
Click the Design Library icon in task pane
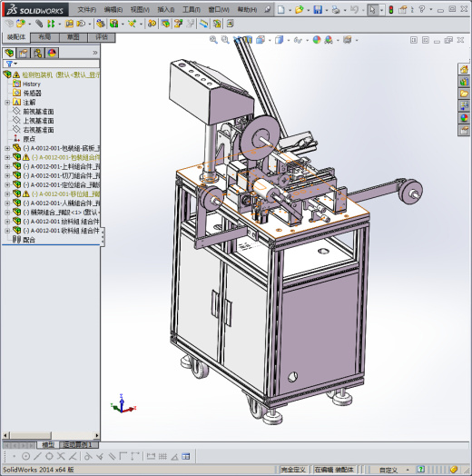[x=464, y=82]
